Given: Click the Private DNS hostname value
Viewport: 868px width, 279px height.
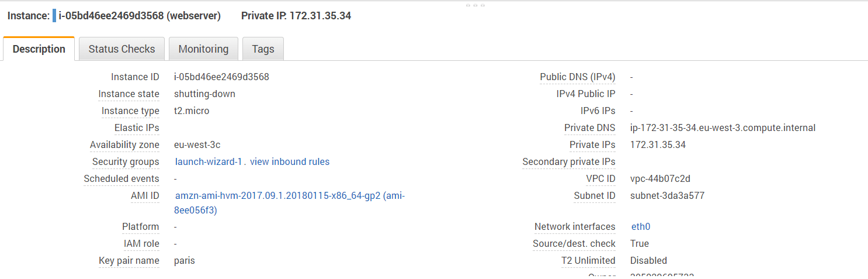Looking at the screenshot, I should [723, 128].
